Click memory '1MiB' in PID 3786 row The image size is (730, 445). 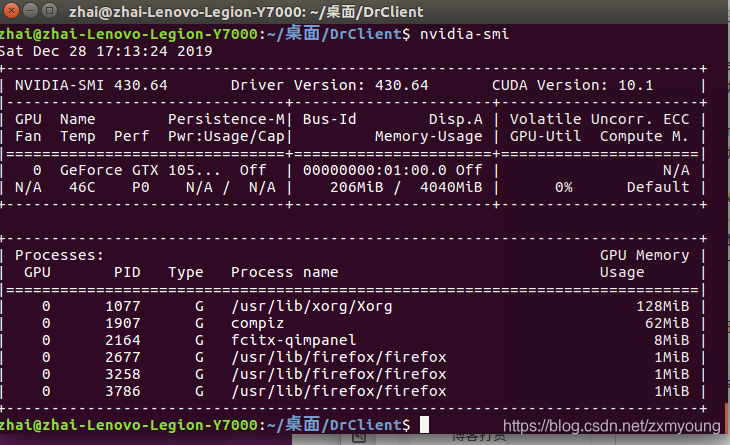tap(671, 391)
